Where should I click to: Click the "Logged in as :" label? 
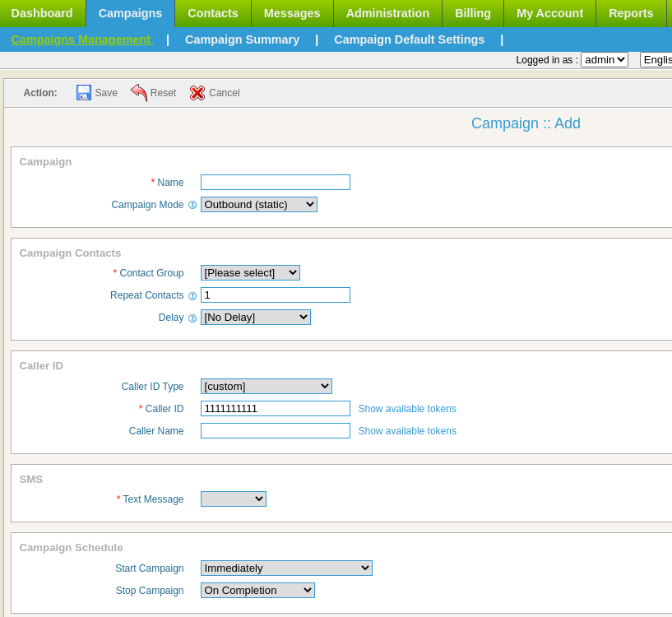pos(547,60)
